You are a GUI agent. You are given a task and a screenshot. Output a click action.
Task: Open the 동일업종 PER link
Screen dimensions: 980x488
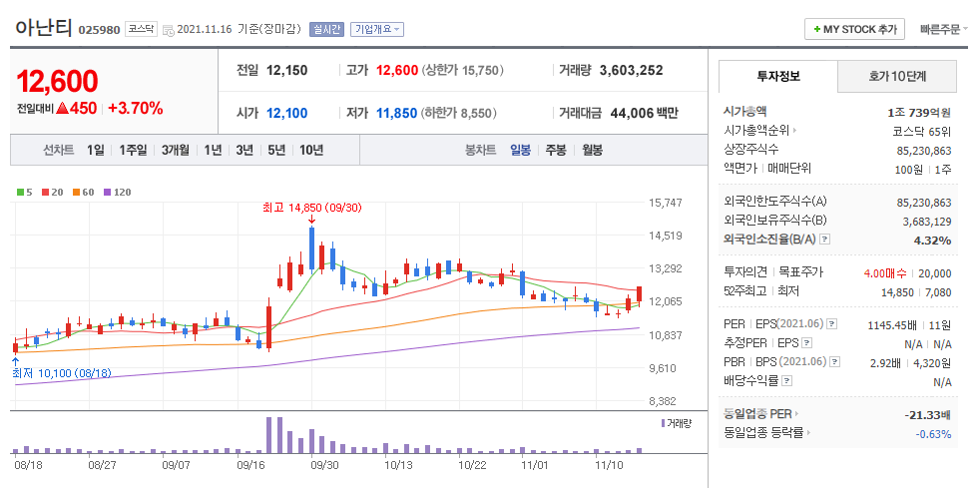click(756, 413)
